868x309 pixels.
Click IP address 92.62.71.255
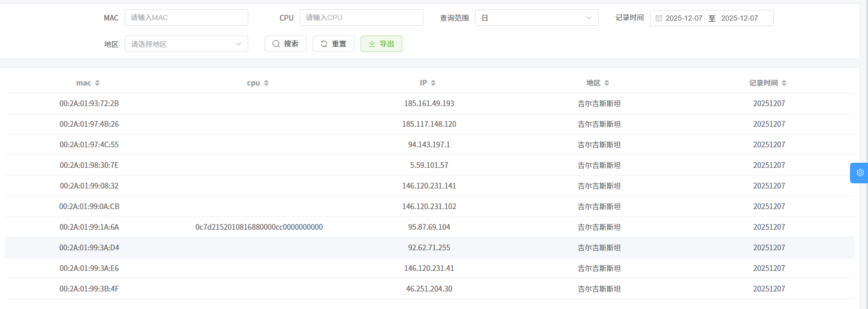(x=429, y=248)
